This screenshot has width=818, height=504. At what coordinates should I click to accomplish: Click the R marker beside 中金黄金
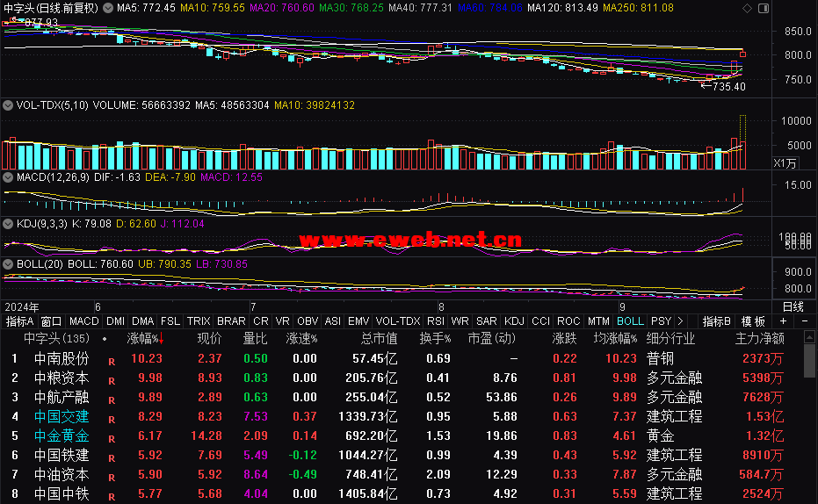pyautogui.click(x=112, y=438)
